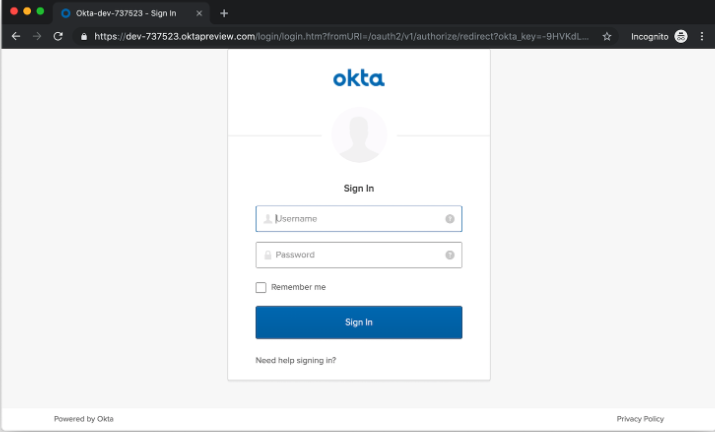Select the Okta-dev-737523 Sign In tab
The width and height of the screenshot is (715, 432).
(131, 13)
